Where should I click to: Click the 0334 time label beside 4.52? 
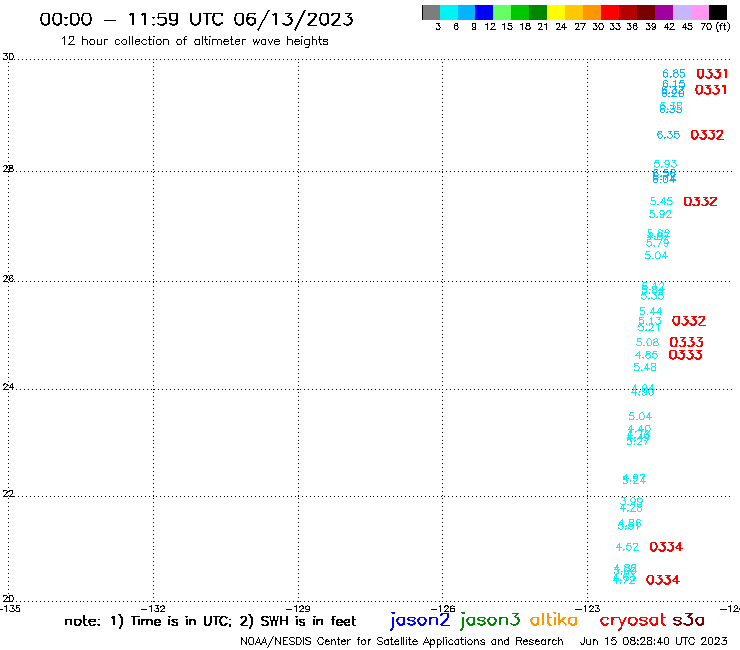click(x=666, y=547)
